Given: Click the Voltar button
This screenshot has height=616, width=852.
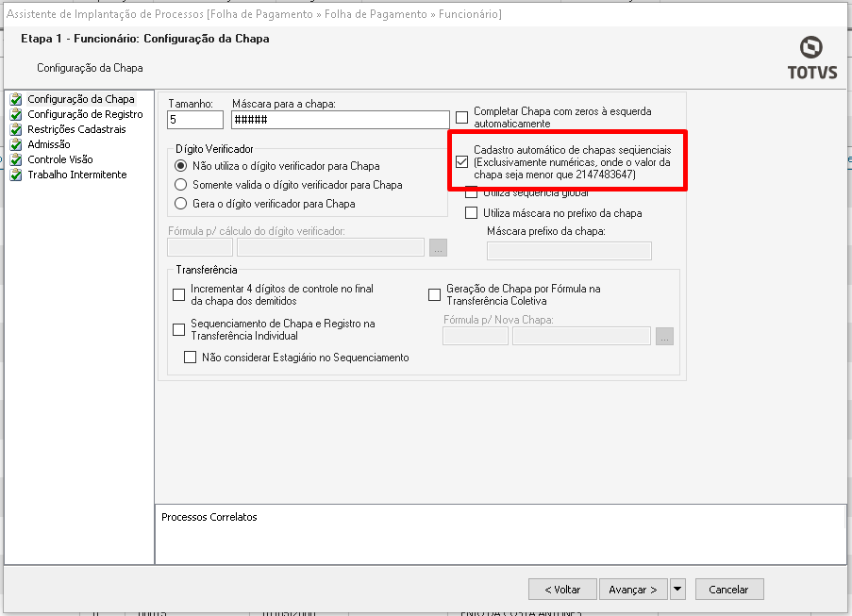Looking at the screenshot, I should [x=562, y=590].
